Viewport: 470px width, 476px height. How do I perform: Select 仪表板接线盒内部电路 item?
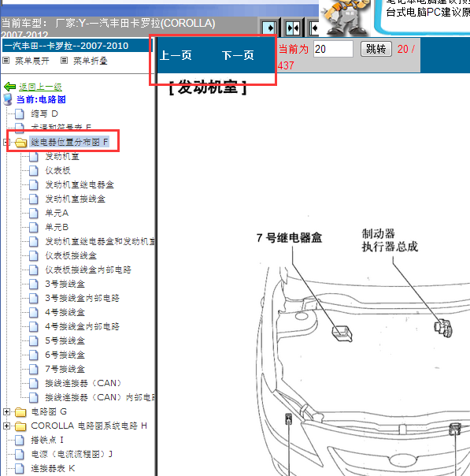coord(88,270)
